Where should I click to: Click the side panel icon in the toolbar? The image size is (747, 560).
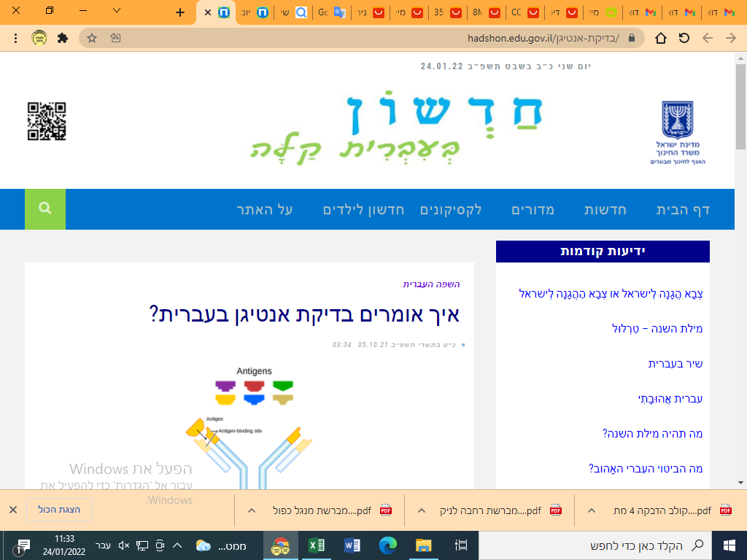pos(117,38)
